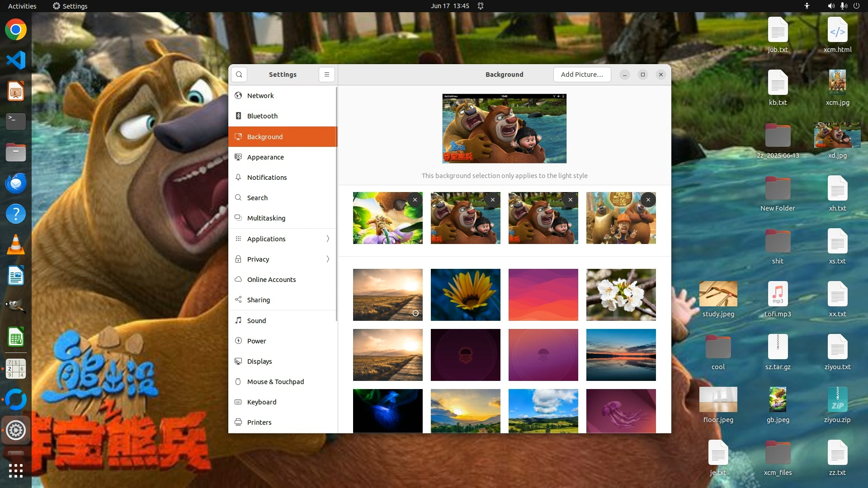Remove the bees cartoon custom wallpaper

(415, 200)
